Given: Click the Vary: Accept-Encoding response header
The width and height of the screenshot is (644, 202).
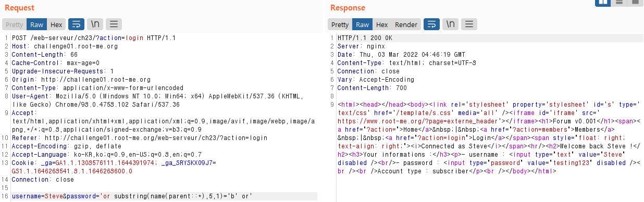Looking at the screenshot, I should click(x=376, y=80).
